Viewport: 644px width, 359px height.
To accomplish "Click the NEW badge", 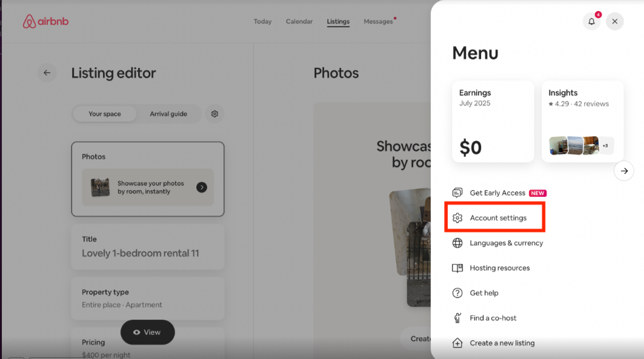I will click(x=537, y=193).
